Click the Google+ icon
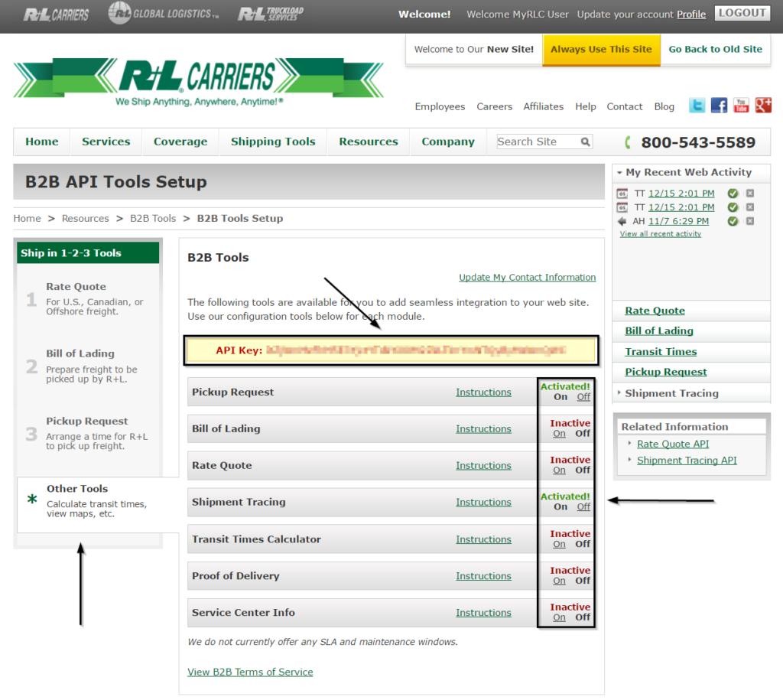 click(x=763, y=106)
